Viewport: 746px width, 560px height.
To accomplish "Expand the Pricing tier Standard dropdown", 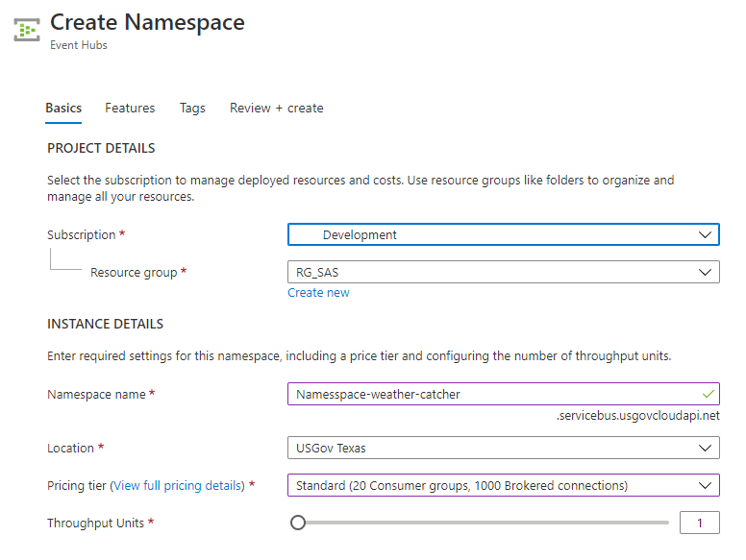I will [x=504, y=485].
